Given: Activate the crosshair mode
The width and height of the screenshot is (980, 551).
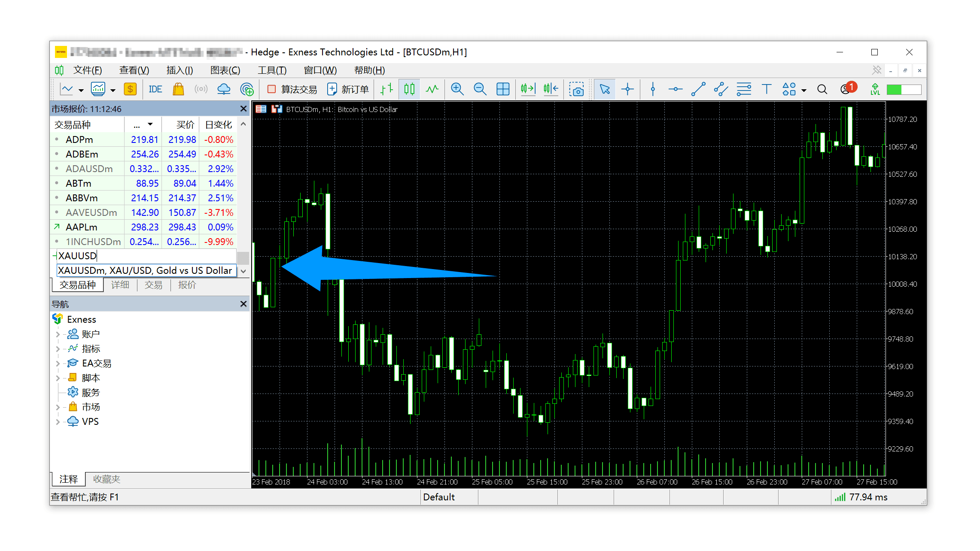Looking at the screenshot, I should 627,89.
